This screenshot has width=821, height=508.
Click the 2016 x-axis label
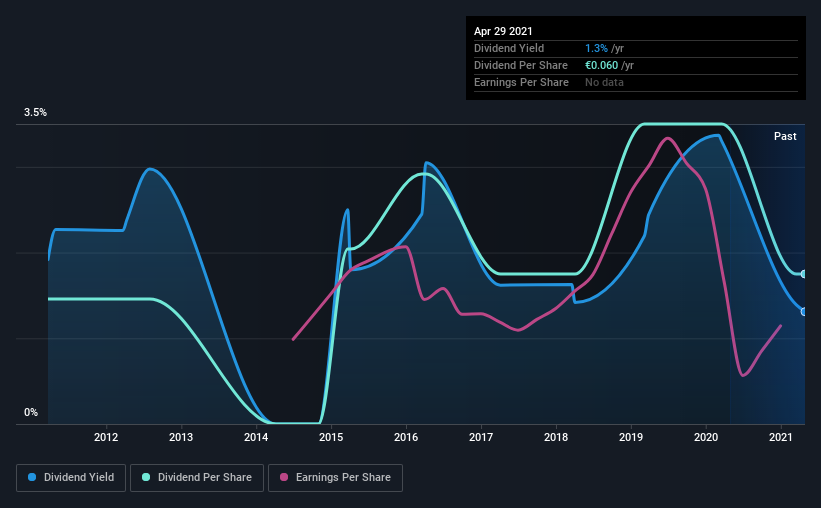click(x=406, y=437)
